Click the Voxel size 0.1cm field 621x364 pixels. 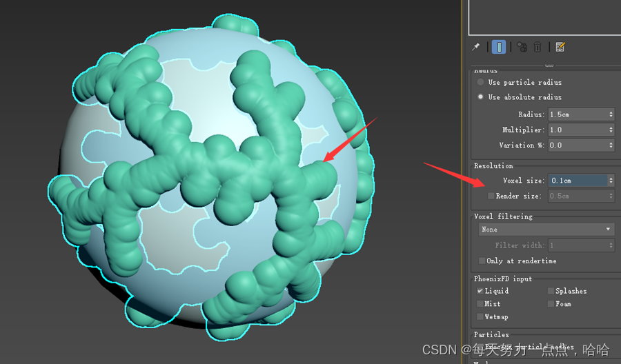click(x=578, y=181)
